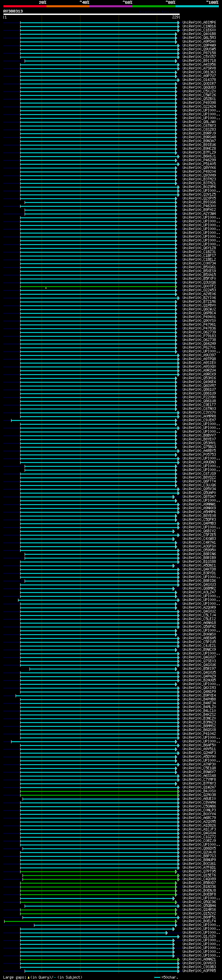Select UniRef100_B1N336 label

tap(199, 887)
